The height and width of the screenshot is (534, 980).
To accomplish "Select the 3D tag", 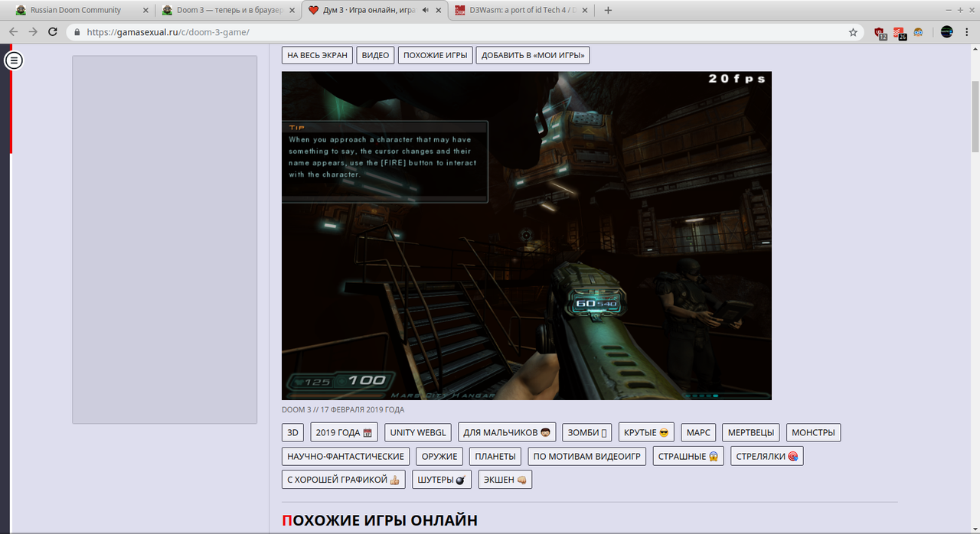I will 292,432.
